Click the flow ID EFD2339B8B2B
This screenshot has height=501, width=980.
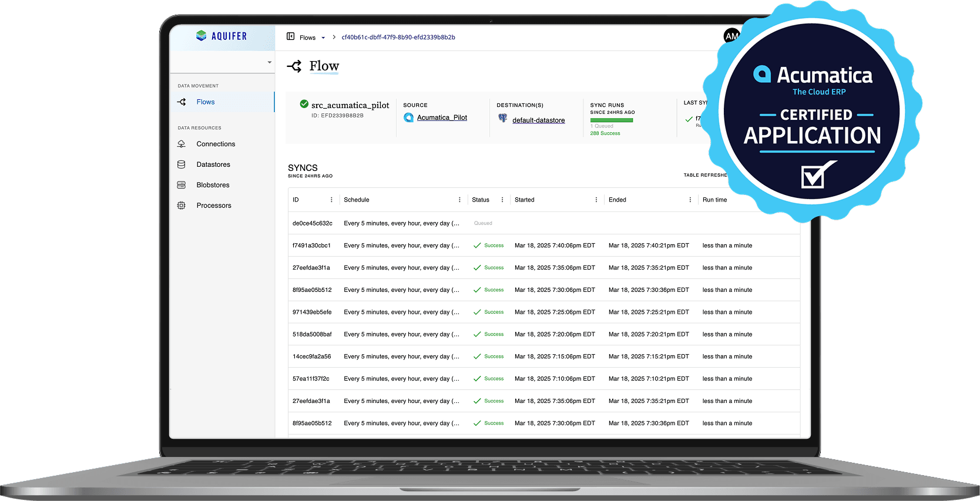click(x=337, y=116)
